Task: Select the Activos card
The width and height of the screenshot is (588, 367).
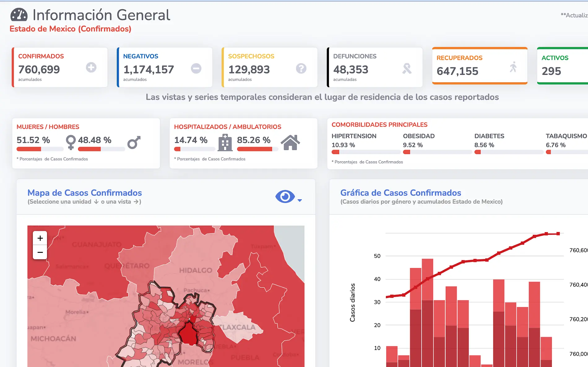Action: tap(563, 66)
